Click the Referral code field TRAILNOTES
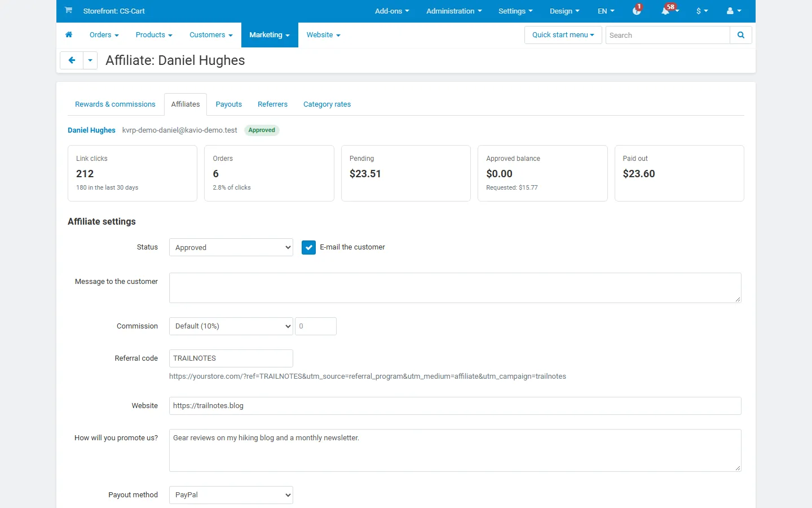 (231, 358)
